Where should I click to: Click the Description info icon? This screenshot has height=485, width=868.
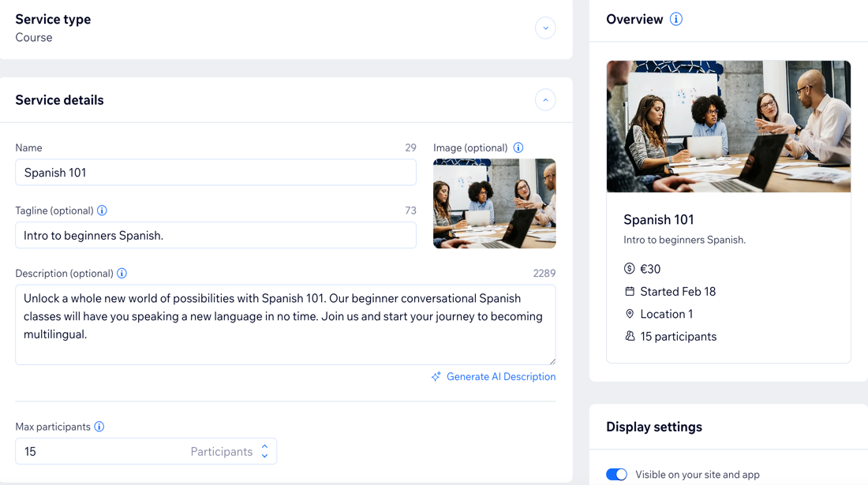(x=122, y=274)
